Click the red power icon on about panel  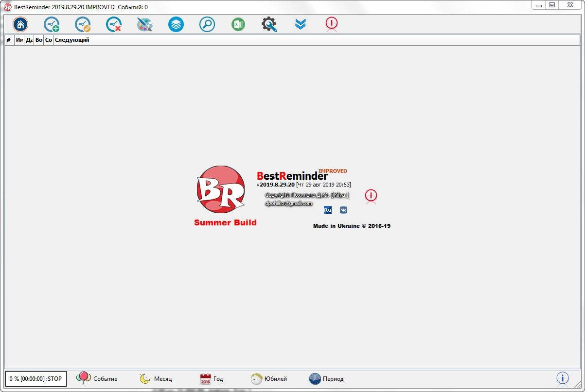coord(371,196)
